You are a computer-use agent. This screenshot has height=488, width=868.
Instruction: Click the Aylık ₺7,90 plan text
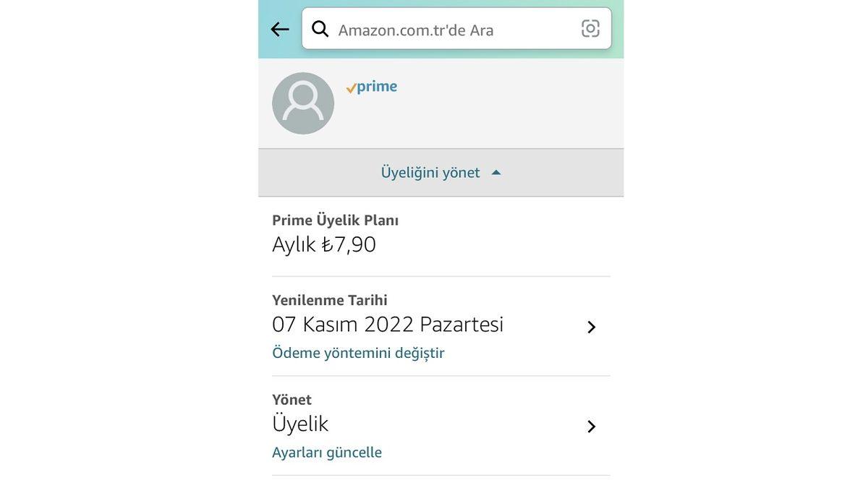[x=323, y=244]
